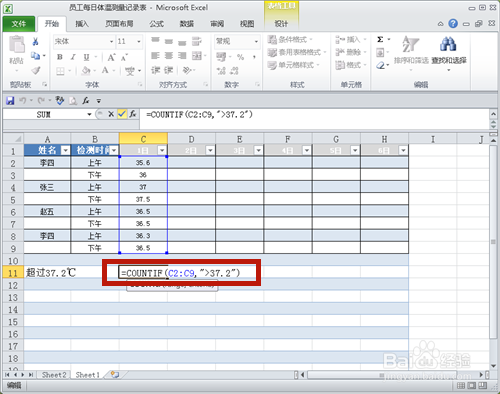This screenshot has width=500, height=394.
Task: Apply percent style format
Action: coord(240,57)
